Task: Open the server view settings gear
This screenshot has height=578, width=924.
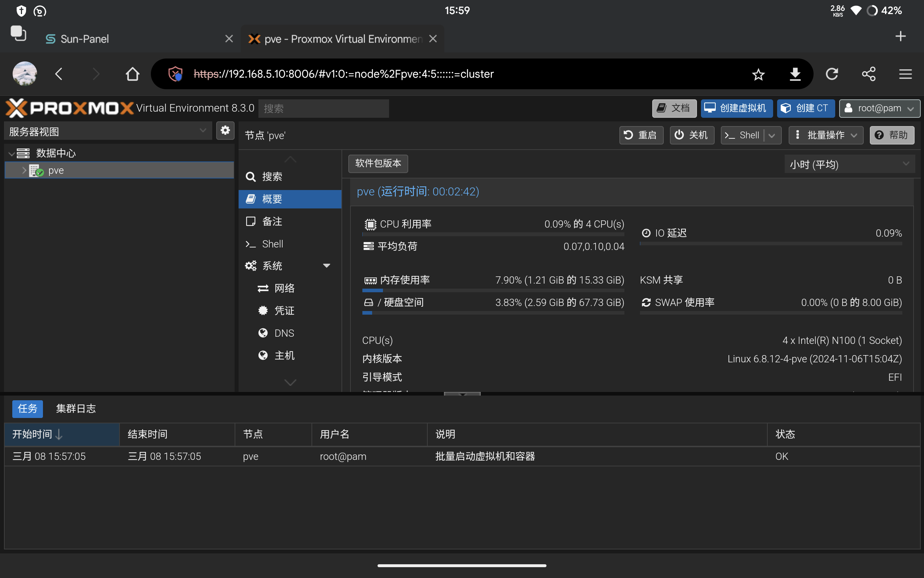Action: pyautogui.click(x=225, y=131)
